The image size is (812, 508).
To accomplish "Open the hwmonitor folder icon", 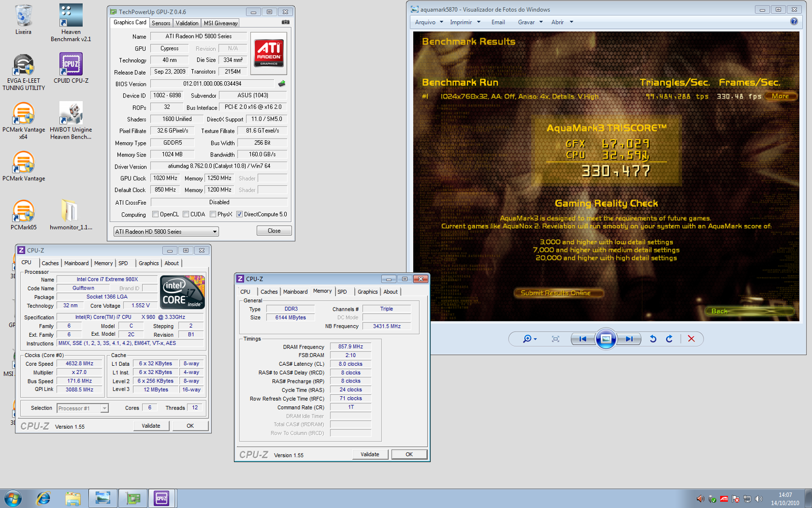I will point(71,214).
